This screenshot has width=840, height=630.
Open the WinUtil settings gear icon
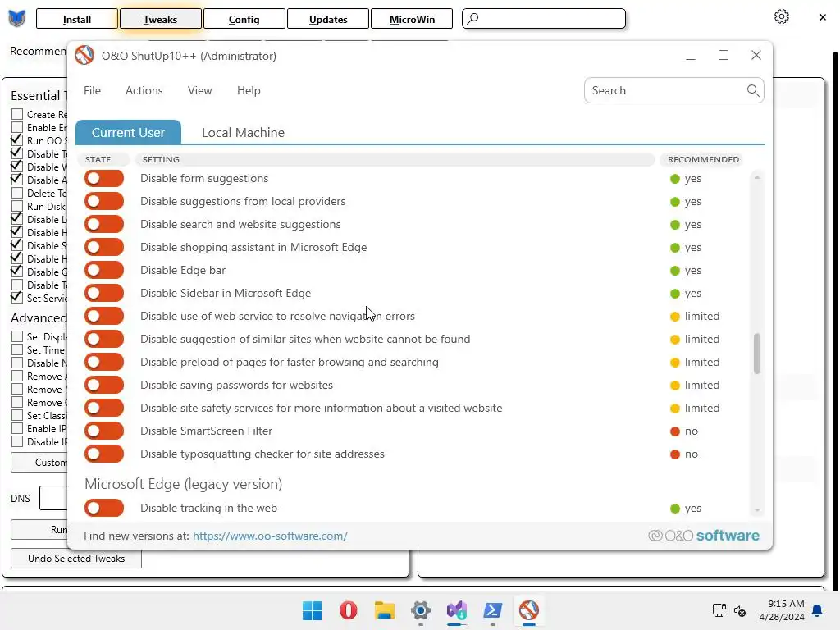[x=782, y=16]
